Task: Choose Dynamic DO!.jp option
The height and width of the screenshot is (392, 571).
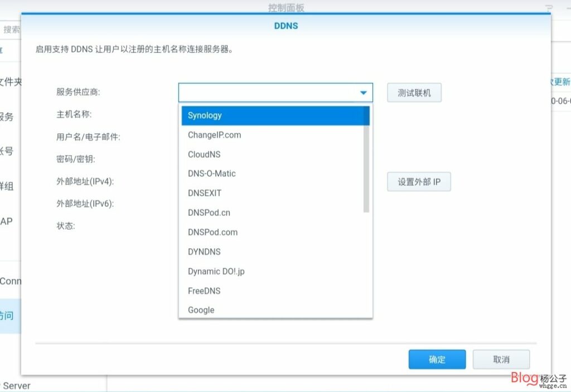Action: (x=275, y=272)
